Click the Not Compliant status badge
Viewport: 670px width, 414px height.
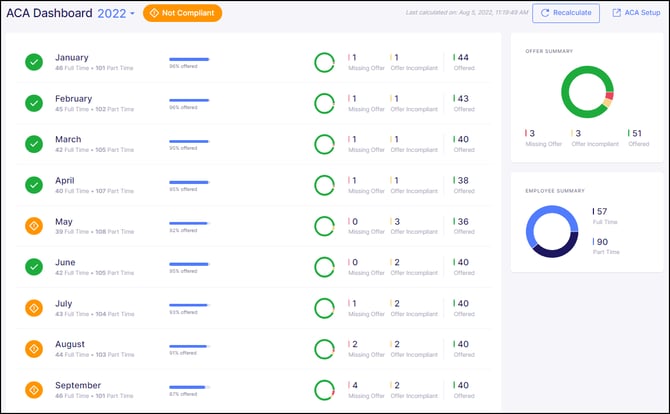tap(182, 13)
